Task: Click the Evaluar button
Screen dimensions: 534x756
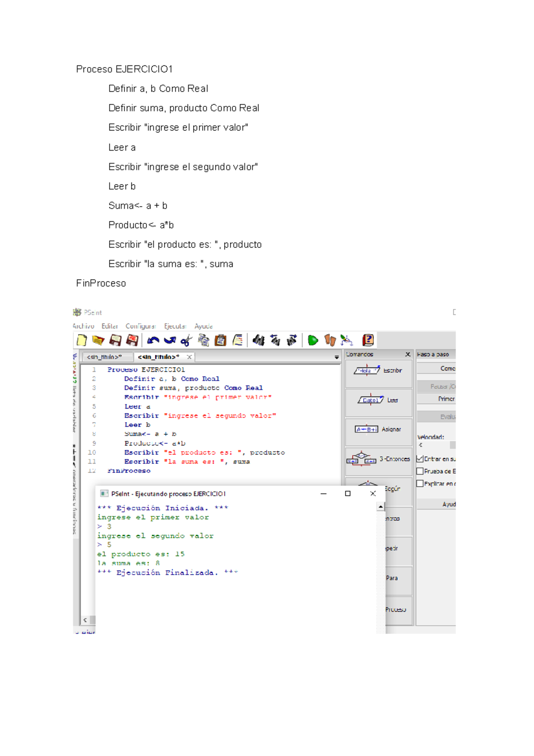Action: (x=436, y=417)
